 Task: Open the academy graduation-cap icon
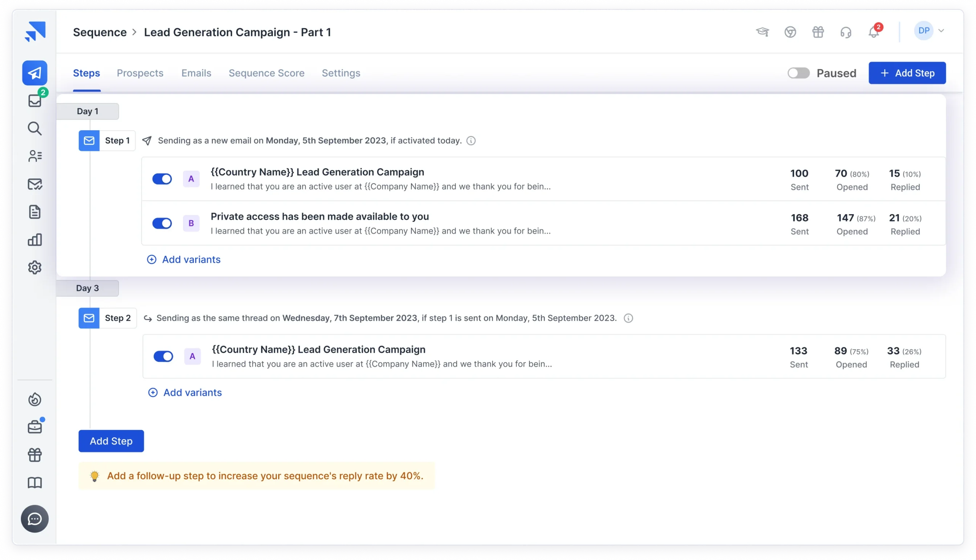click(763, 32)
